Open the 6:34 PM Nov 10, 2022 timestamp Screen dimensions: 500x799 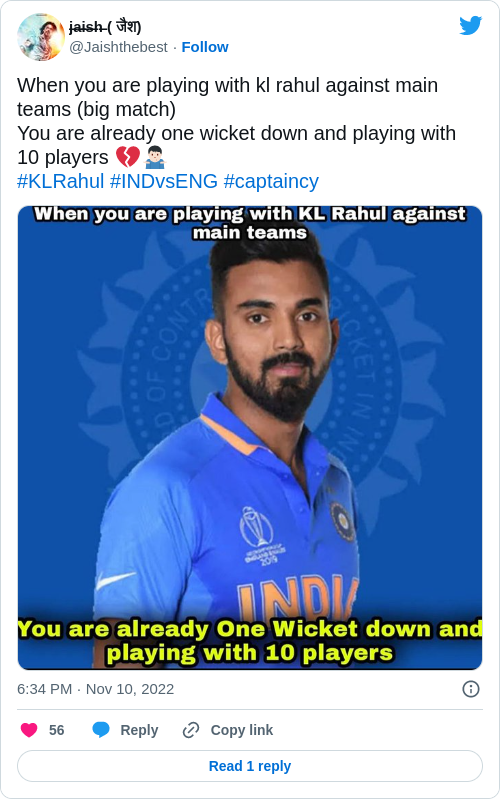point(95,689)
